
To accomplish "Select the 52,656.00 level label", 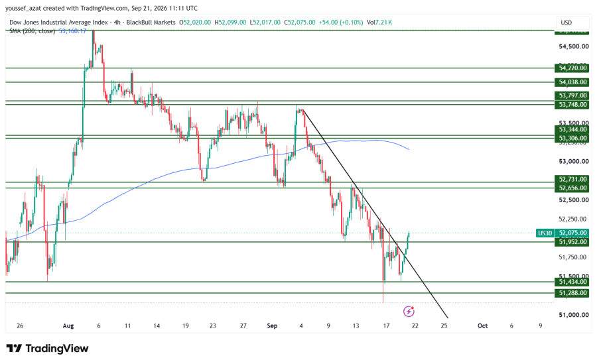I will 572,188.
